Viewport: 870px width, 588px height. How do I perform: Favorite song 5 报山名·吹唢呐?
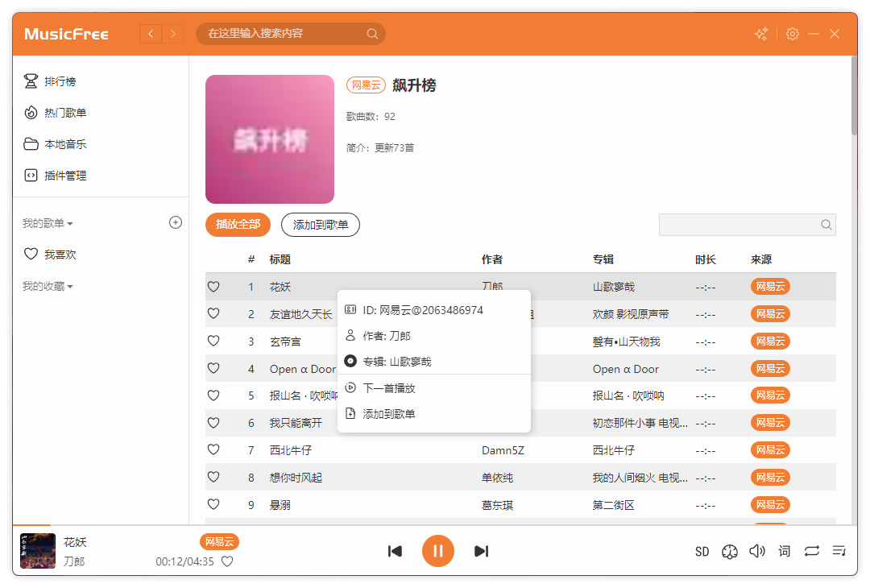coord(213,395)
